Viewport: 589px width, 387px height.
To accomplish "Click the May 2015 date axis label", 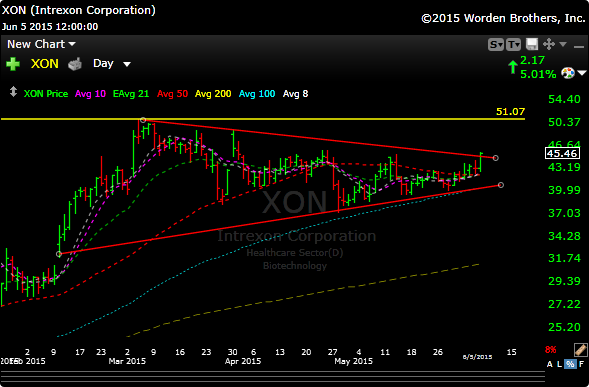I will coord(353,361).
